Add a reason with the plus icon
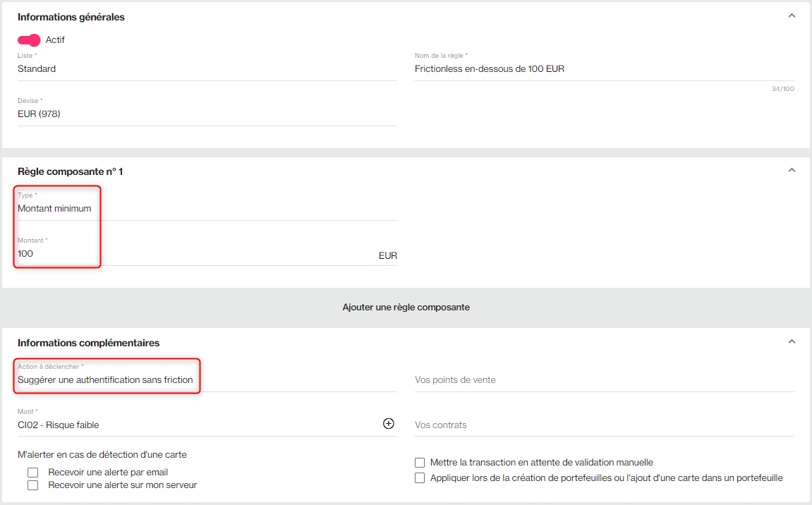This screenshot has height=505, width=812. [388, 424]
